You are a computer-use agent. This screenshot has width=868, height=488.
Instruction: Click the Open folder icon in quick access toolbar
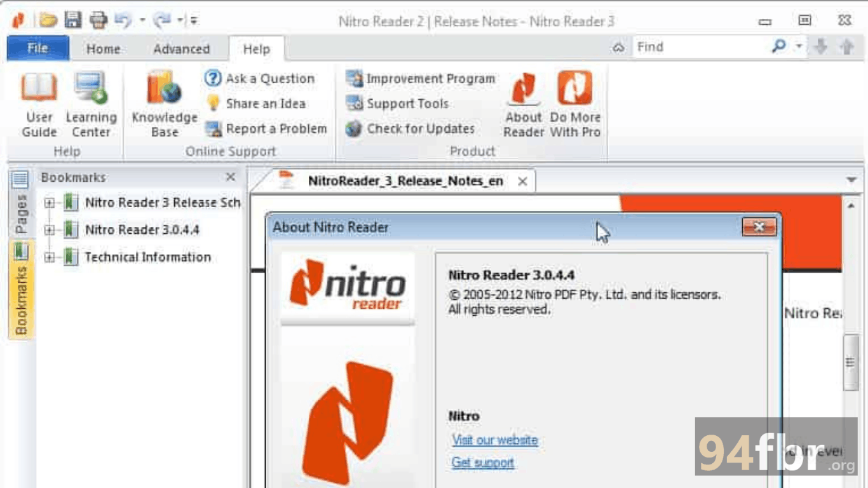tap(48, 20)
